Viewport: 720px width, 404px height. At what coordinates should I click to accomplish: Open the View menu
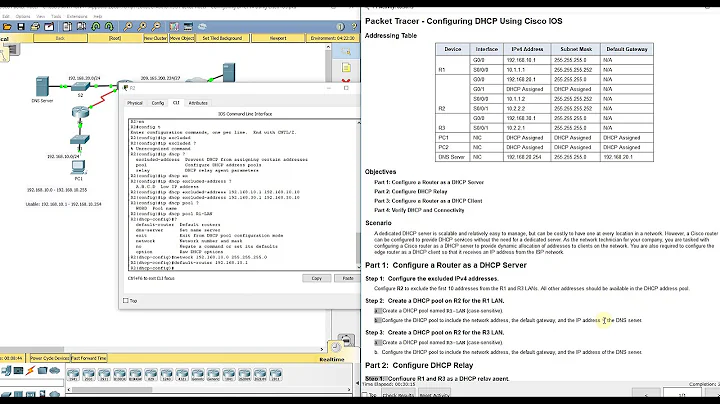pos(40,17)
